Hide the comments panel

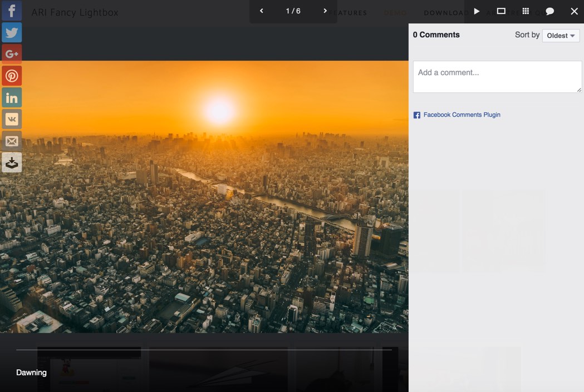pos(550,11)
